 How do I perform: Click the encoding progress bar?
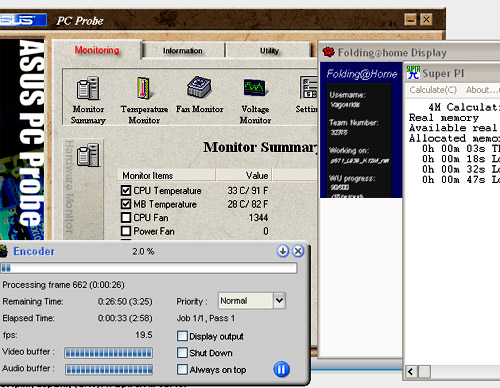[x=149, y=268]
